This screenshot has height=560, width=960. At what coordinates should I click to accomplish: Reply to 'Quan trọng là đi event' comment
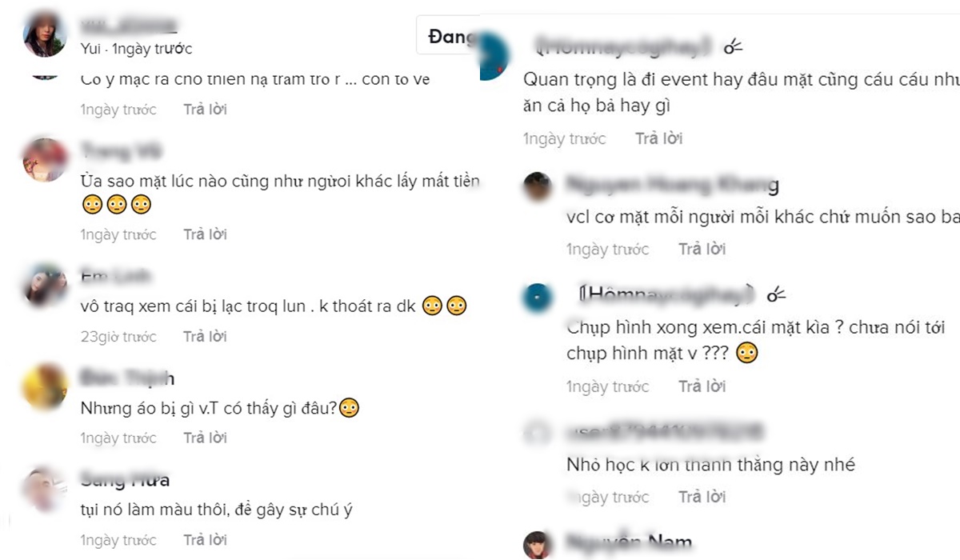point(658,138)
